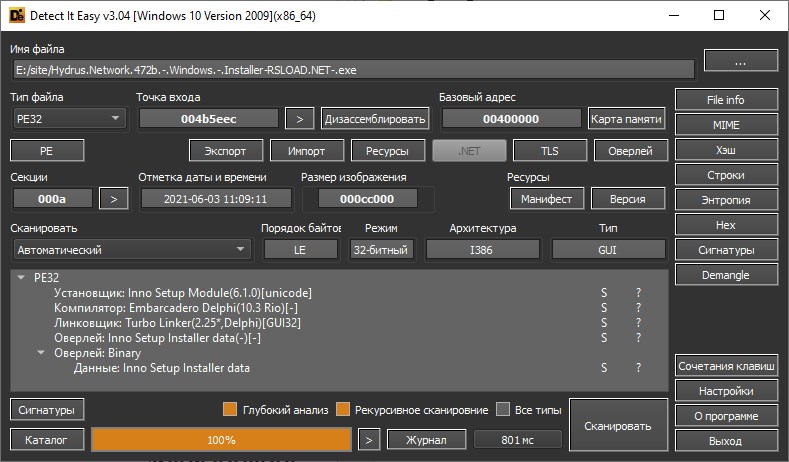Click arrow button beside progress bar

[x=369, y=440]
